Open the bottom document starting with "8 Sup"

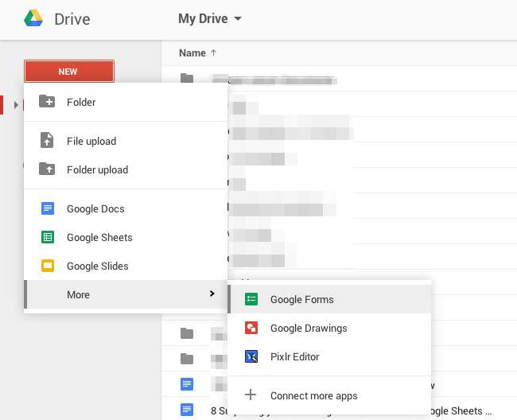[239, 410]
